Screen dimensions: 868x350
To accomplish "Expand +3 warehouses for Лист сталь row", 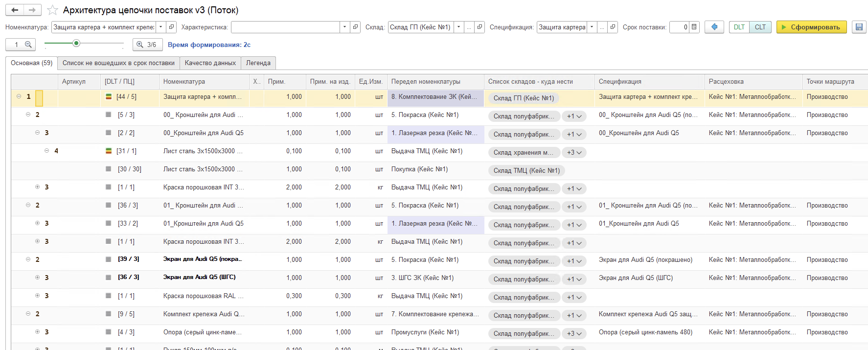I will pyautogui.click(x=574, y=153).
